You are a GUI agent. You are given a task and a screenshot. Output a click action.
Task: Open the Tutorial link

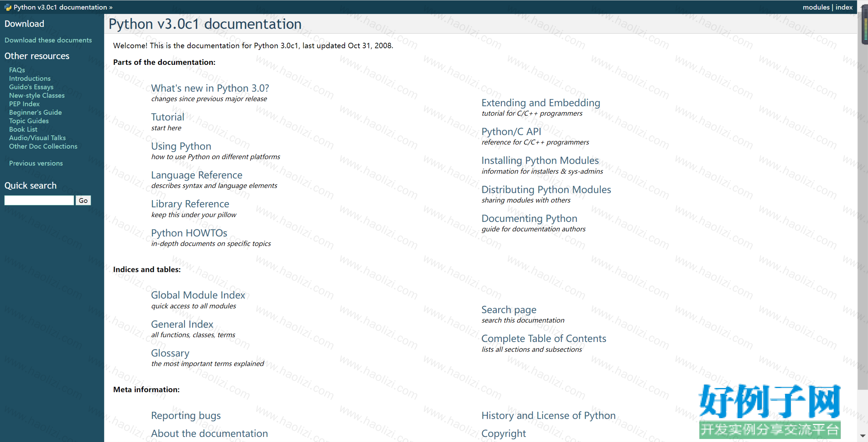[x=167, y=117]
